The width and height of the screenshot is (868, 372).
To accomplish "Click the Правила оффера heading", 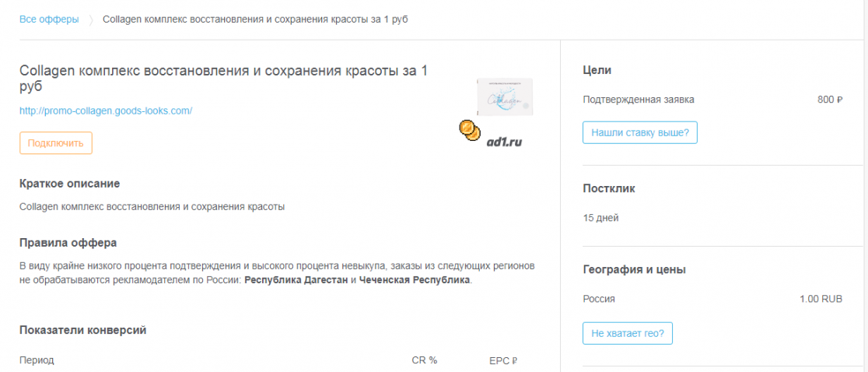I will (x=68, y=243).
